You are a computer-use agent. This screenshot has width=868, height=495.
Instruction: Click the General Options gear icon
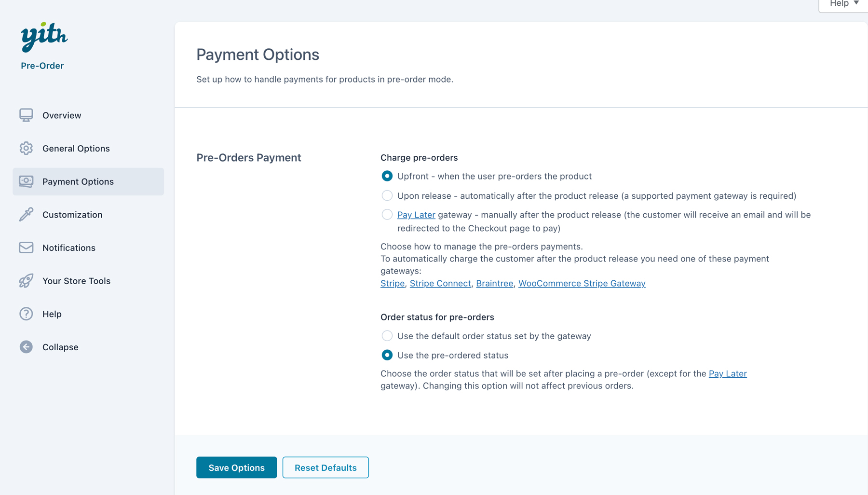pyautogui.click(x=26, y=148)
